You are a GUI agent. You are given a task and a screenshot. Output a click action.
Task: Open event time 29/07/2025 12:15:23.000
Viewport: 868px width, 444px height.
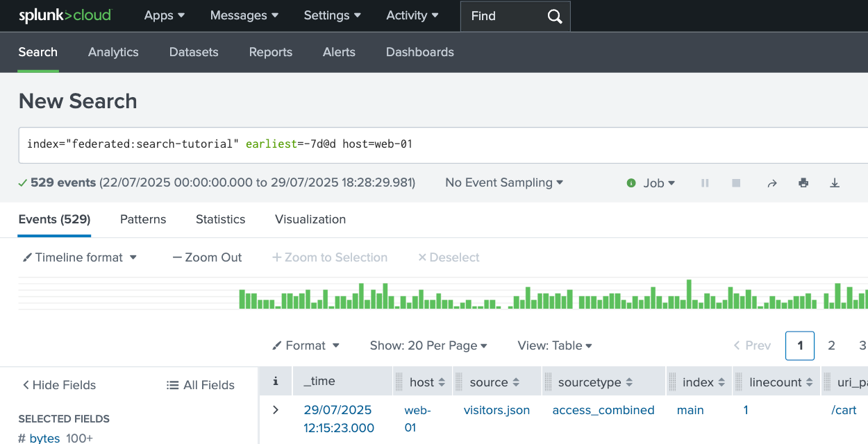click(x=339, y=419)
